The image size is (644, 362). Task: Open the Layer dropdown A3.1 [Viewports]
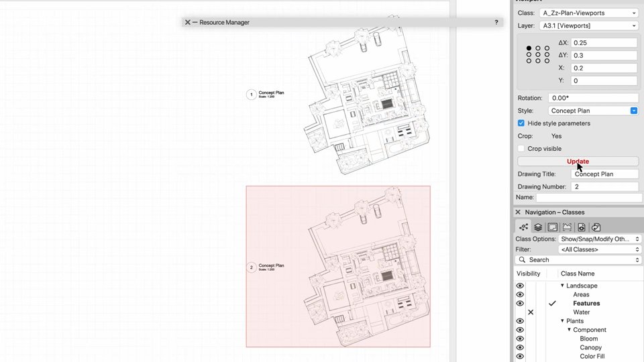tap(588, 25)
